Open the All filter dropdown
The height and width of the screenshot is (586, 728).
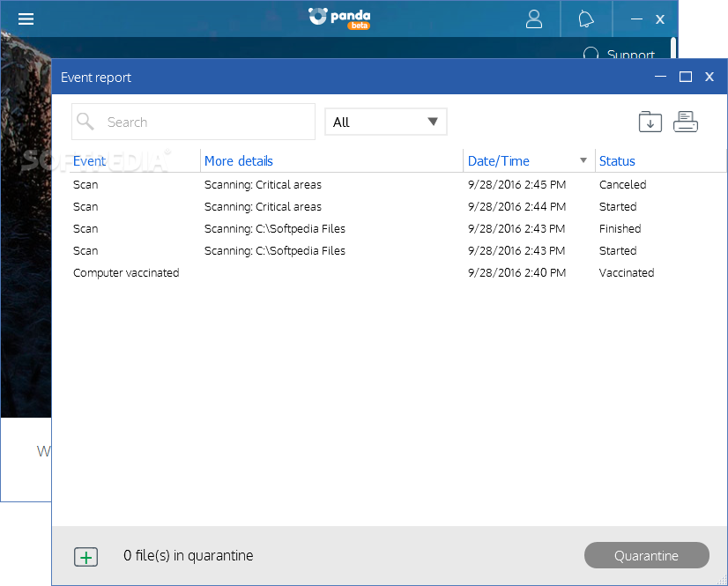[x=386, y=122]
